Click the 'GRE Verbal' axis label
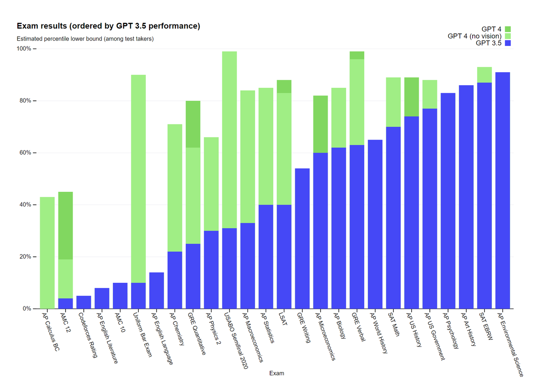This screenshot has height=392, width=535. (358, 326)
